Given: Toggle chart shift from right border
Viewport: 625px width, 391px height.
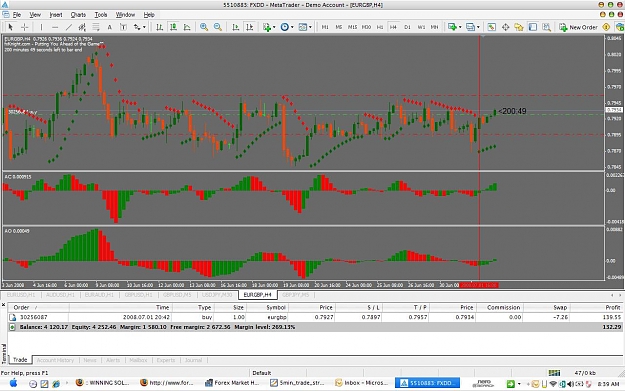Looking at the screenshot, I should tap(250, 27).
